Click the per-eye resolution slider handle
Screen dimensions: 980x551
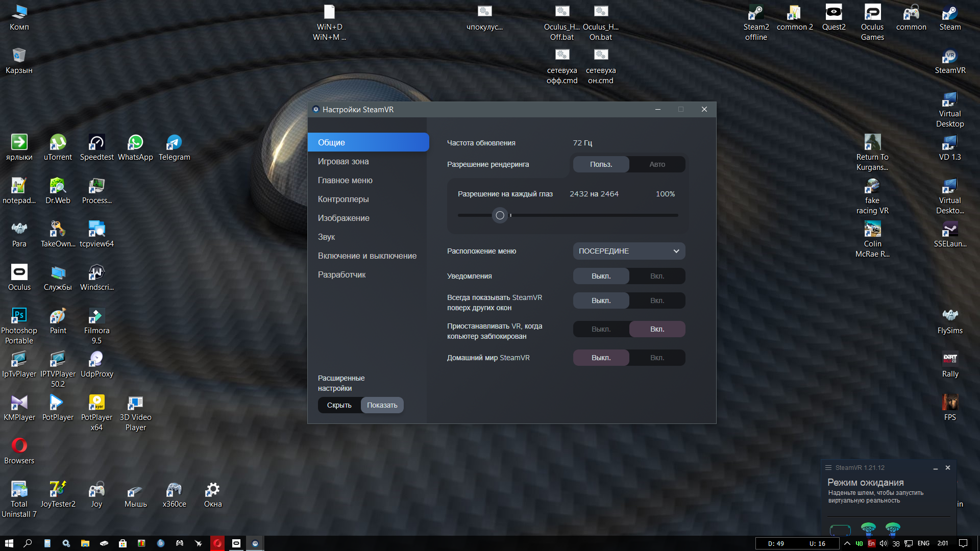point(500,215)
